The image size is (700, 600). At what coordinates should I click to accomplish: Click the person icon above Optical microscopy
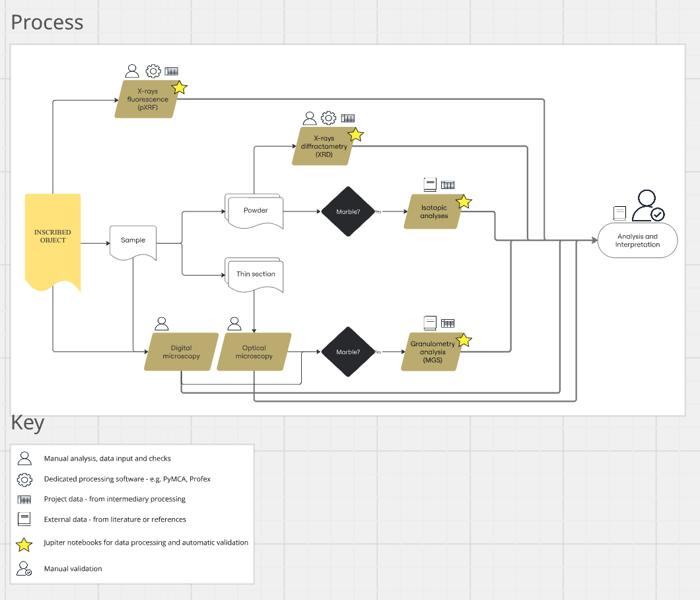(234, 322)
